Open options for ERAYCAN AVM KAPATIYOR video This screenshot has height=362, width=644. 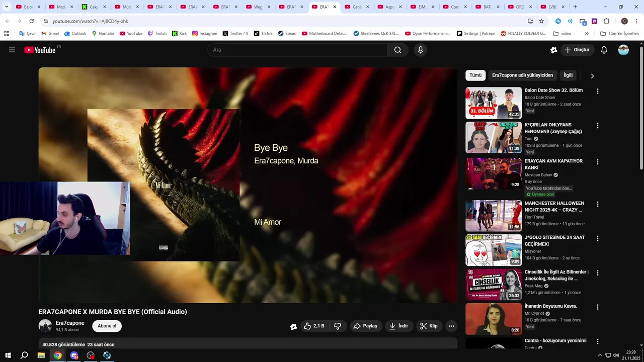pos(598,162)
